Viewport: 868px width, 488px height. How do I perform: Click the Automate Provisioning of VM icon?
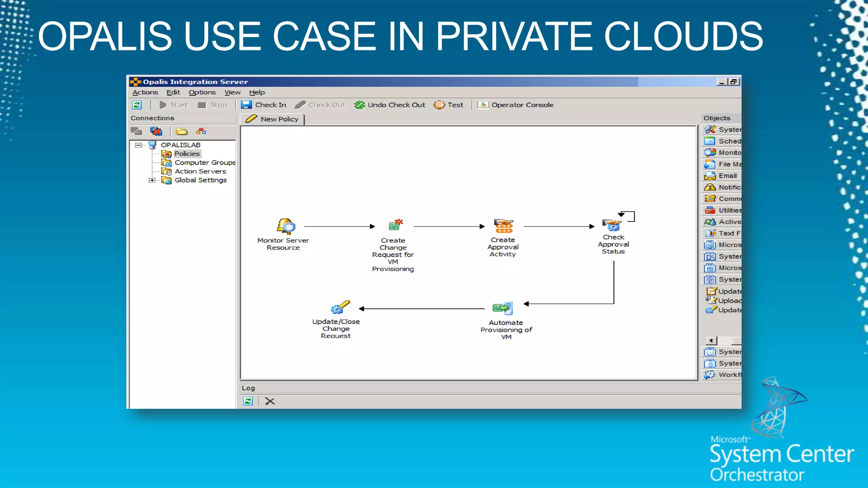[503, 308]
